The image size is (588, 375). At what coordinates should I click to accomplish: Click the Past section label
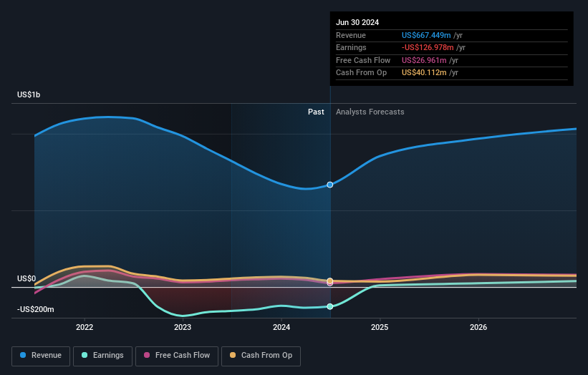coord(316,112)
